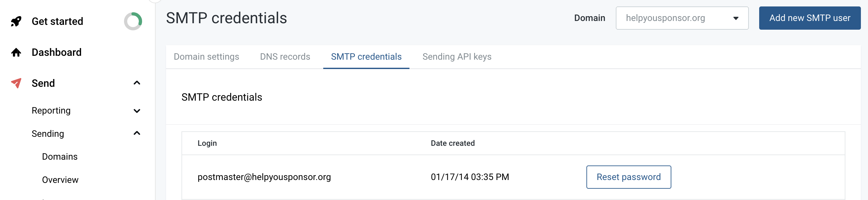Collapse the Sending submenu chevron

point(137,134)
